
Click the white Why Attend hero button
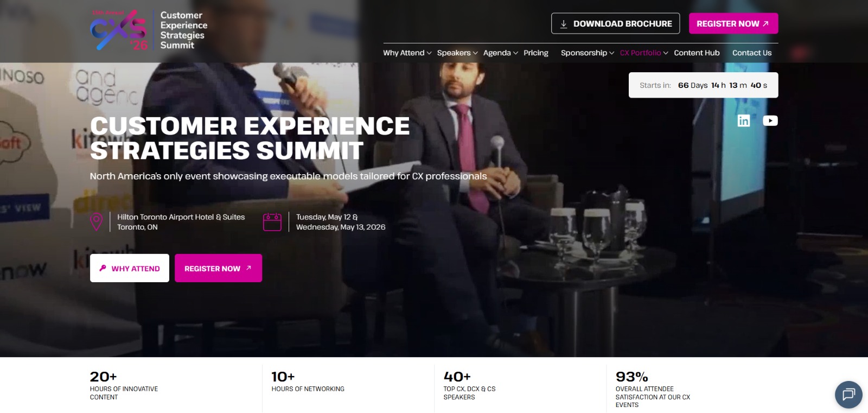pyautogui.click(x=130, y=268)
